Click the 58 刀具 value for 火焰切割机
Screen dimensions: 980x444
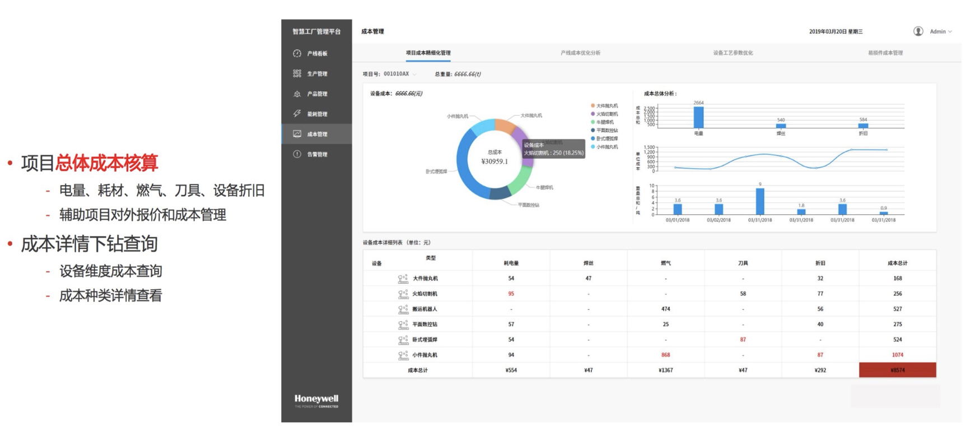(x=743, y=294)
